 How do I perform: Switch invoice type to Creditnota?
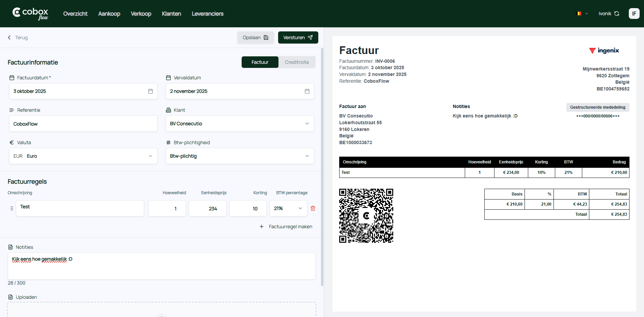click(297, 62)
